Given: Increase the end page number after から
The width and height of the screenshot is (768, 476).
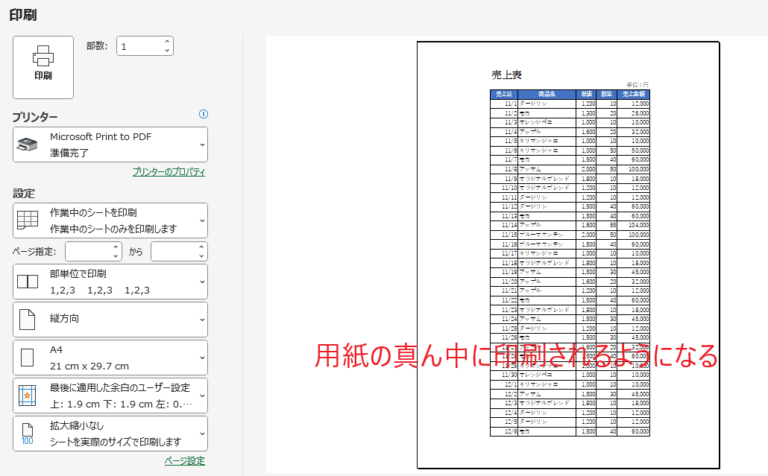Looking at the screenshot, I should click(x=201, y=247).
